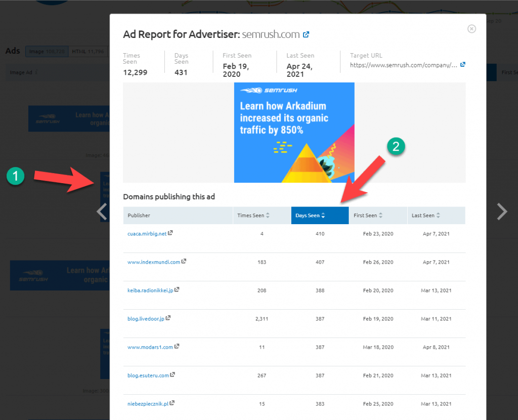Image resolution: width=518 pixels, height=420 pixels.
Task: Click Times Seen value 208 for keiba.radionikkei.jp
Action: click(262, 290)
